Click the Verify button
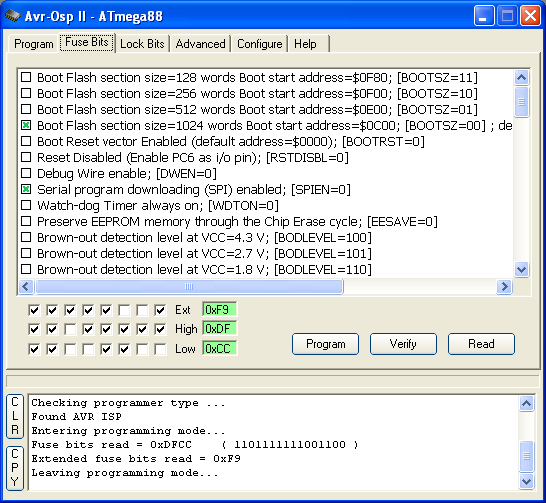Image resolution: width=546 pixels, height=503 pixels. click(403, 344)
